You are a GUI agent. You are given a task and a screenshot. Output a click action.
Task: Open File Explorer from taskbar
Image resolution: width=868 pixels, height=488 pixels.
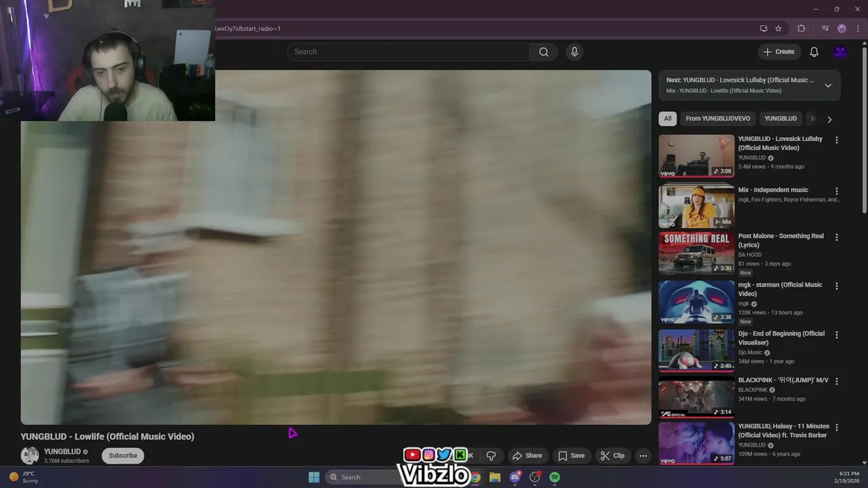click(495, 477)
